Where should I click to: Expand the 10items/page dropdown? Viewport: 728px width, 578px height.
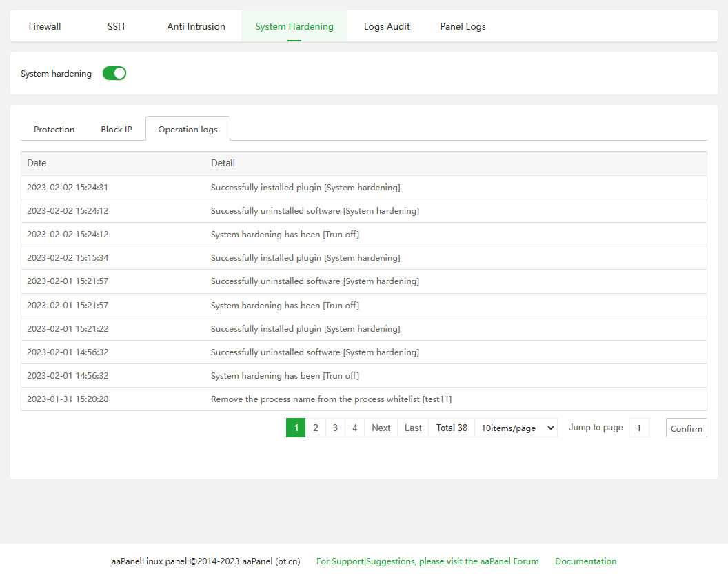click(x=516, y=428)
